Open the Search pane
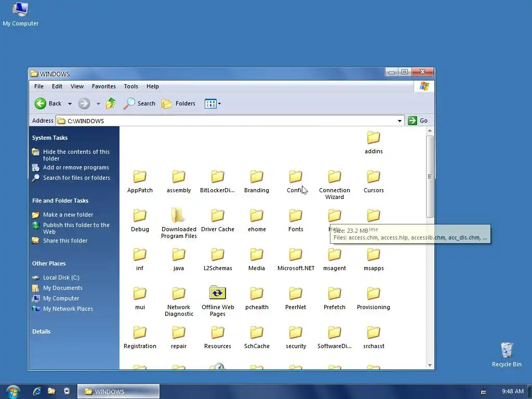 tap(139, 103)
